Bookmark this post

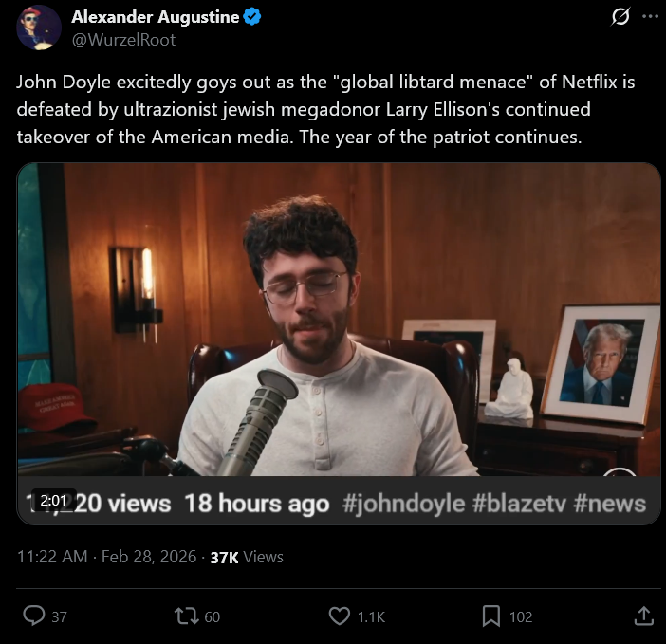click(491, 616)
